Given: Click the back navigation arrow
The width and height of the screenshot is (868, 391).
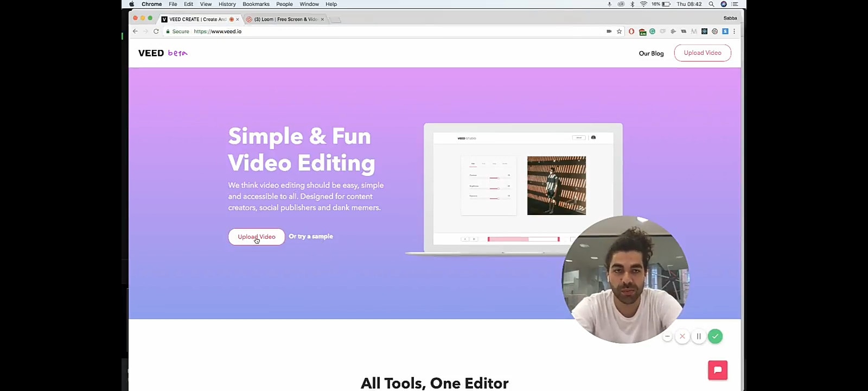Looking at the screenshot, I should [x=135, y=31].
